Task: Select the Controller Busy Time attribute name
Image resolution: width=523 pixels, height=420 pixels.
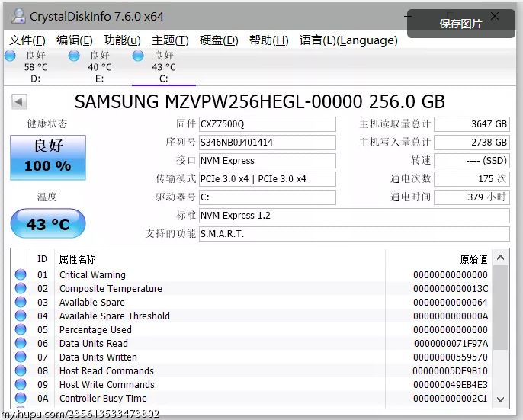Action: [103, 398]
